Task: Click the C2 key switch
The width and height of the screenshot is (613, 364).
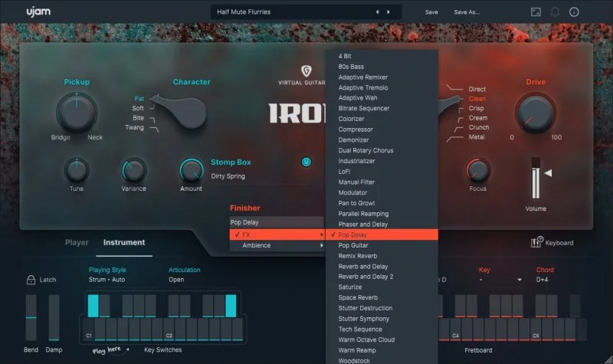Action: (169, 330)
